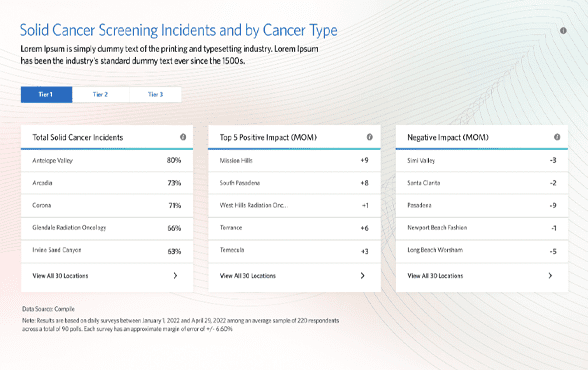Select the Antelope Valley row
This screenshot has height=370, width=588.
(x=107, y=160)
